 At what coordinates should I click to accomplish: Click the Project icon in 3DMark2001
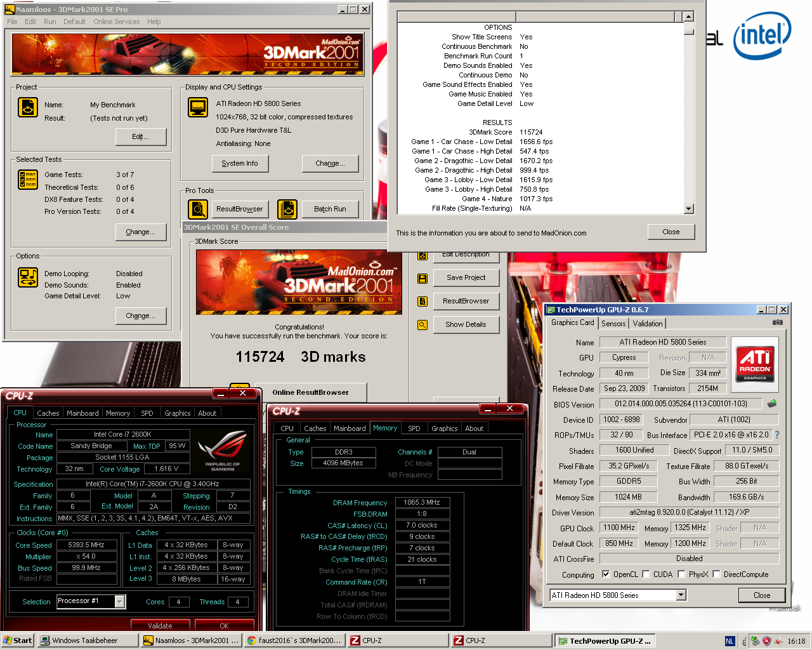pyautogui.click(x=28, y=107)
